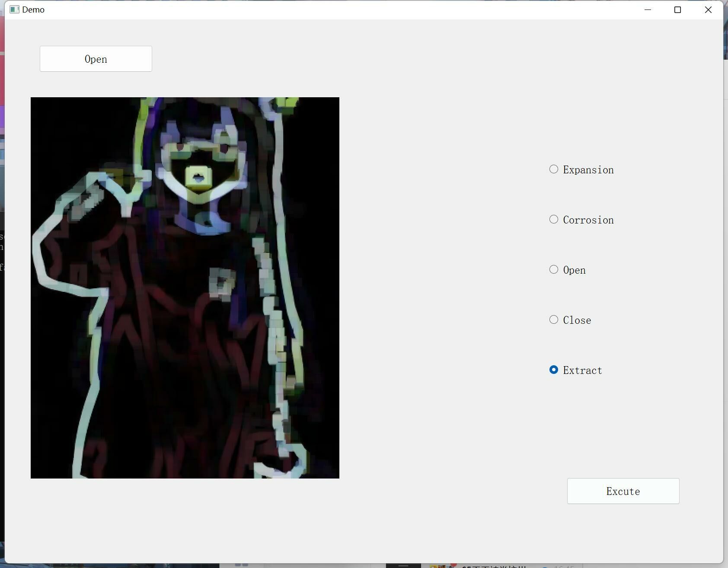Pick the Close radio button circle

(x=554, y=319)
